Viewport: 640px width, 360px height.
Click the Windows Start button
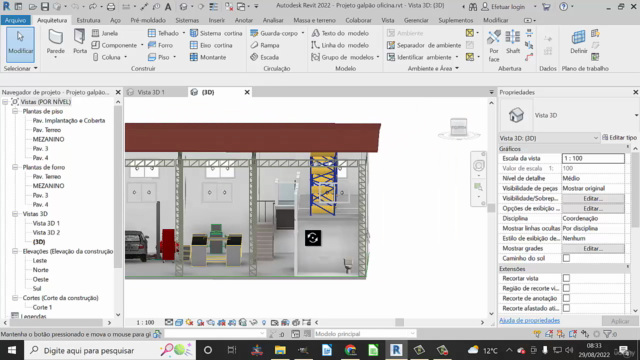11,350
